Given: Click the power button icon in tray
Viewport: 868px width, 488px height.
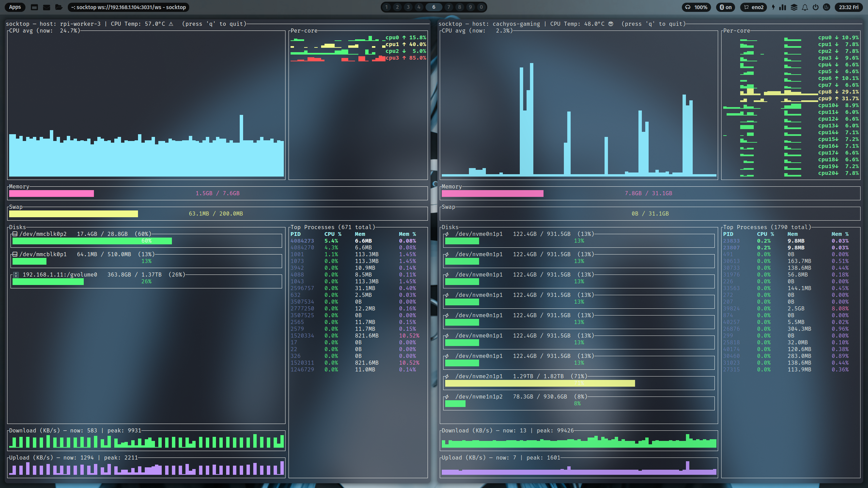Looking at the screenshot, I should pyautogui.click(x=815, y=7).
